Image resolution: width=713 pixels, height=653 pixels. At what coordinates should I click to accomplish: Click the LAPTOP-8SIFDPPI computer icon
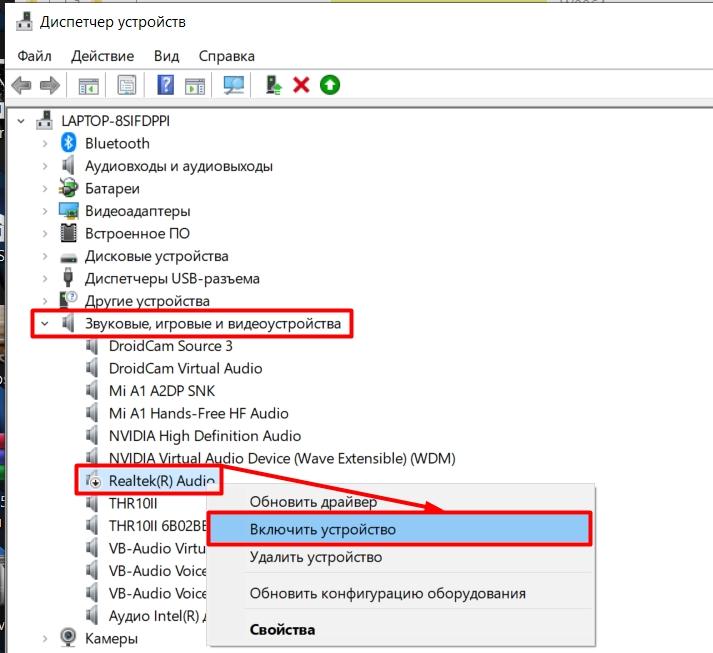click(x=45, y=121)
